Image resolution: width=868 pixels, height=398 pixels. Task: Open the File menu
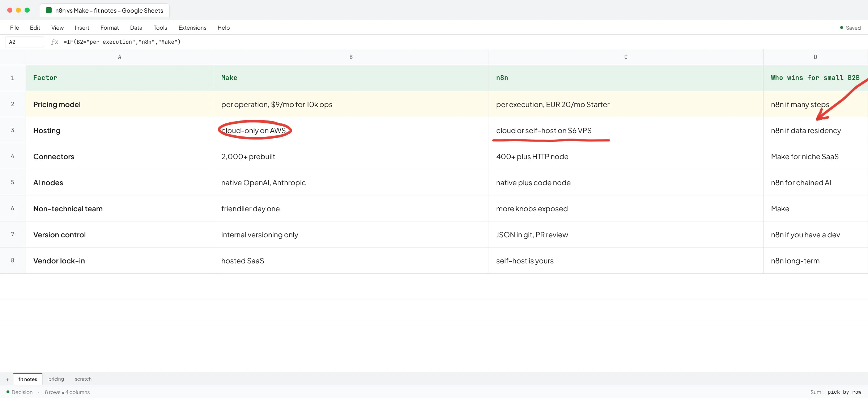pyautogui.click(x=14, y=28)
